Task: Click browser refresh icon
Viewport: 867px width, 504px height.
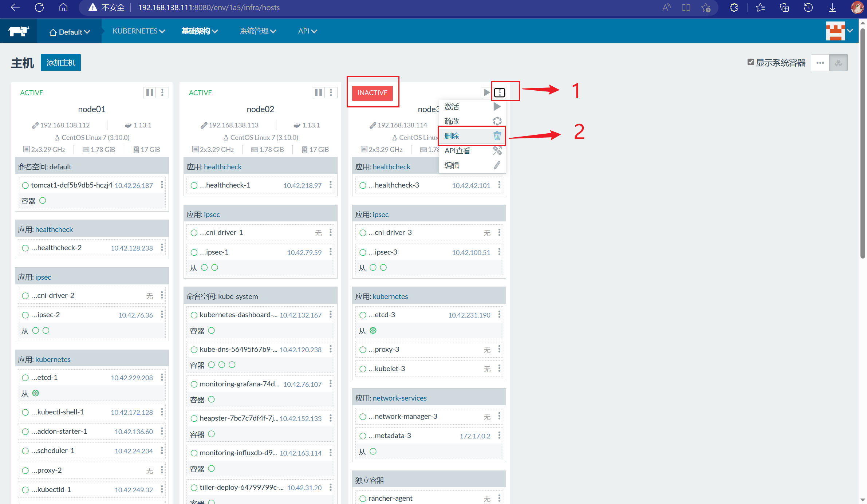Action: (39, 7)
